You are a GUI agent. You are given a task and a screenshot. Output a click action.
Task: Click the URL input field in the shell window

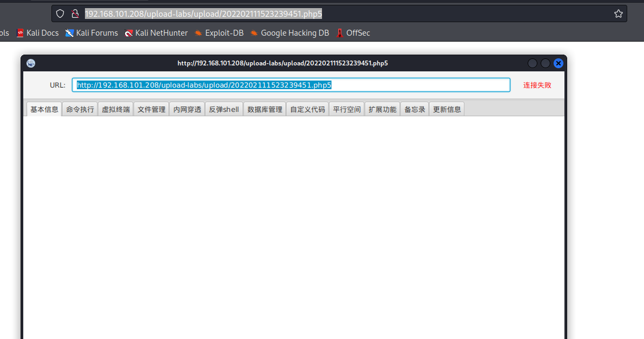tap(291, 85)
